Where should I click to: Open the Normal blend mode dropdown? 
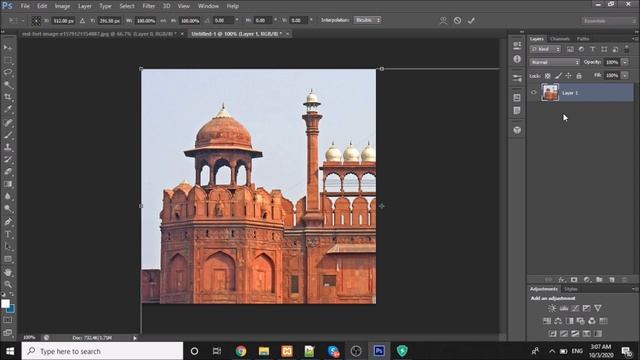(x=554, y=62)
